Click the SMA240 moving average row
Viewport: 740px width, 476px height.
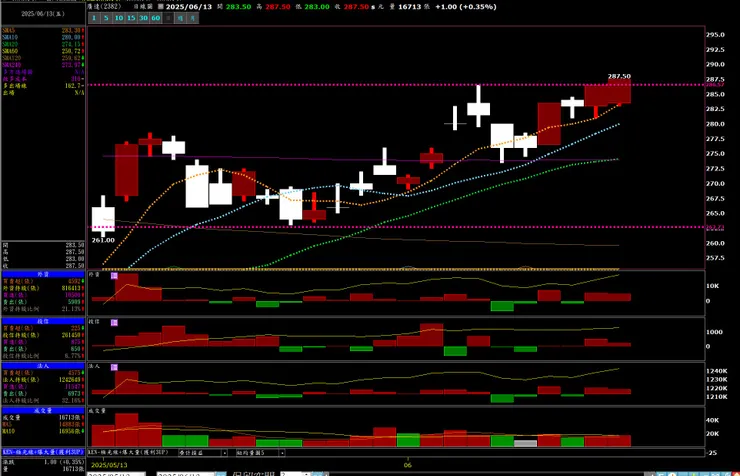tap(43, 65)
